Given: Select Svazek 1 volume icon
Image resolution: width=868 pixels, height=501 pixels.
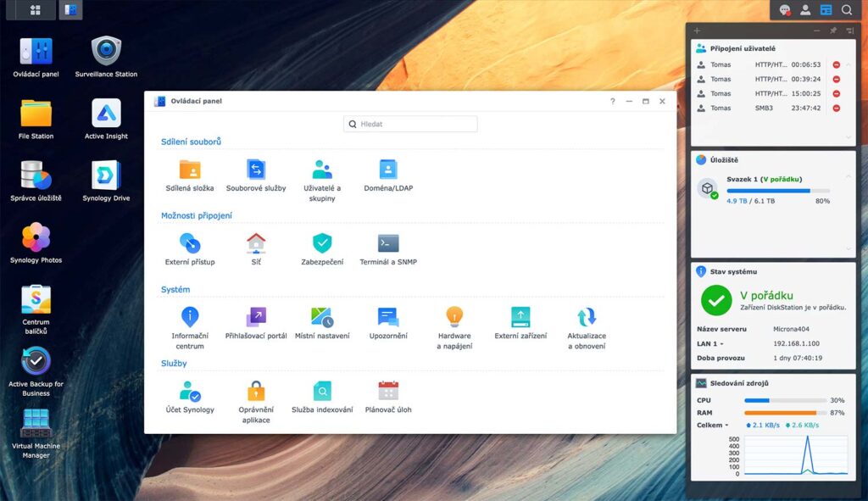Looking at the screenshot, I should (x=708, y=189).
